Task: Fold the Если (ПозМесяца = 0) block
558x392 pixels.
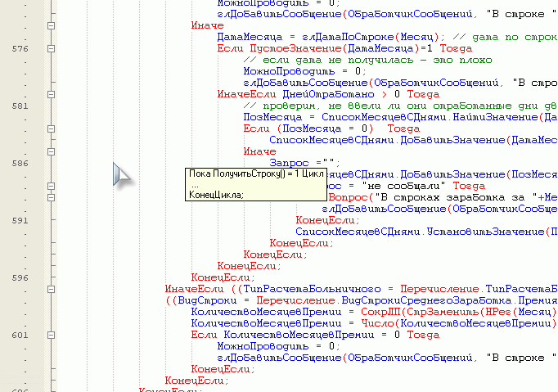Action: pyautogui.click(x=51, y=129)
